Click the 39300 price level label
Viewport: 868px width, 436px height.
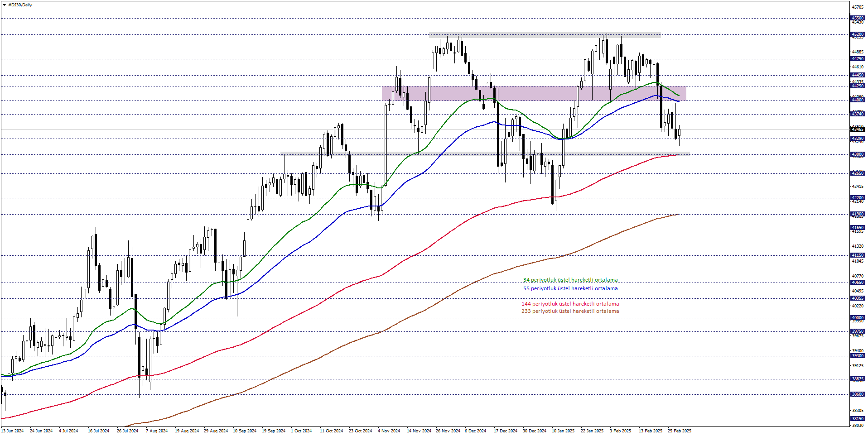pyautogui.click(x=858, y=356)
